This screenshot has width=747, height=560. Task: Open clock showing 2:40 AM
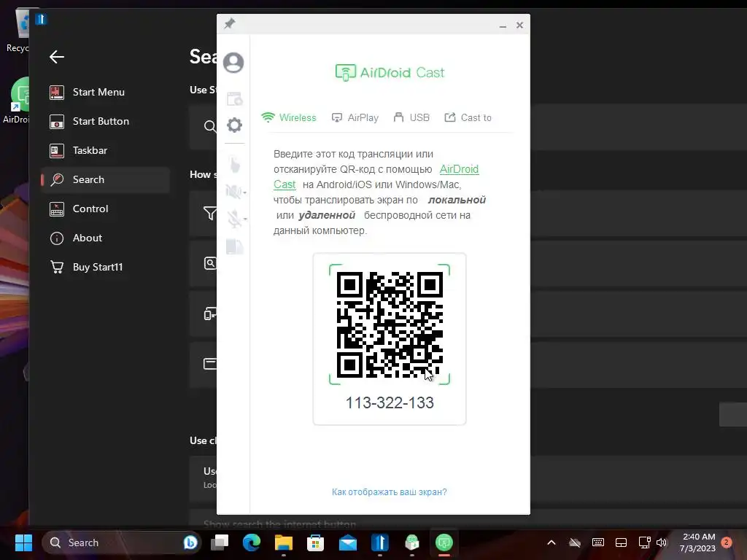coord(697,542)
